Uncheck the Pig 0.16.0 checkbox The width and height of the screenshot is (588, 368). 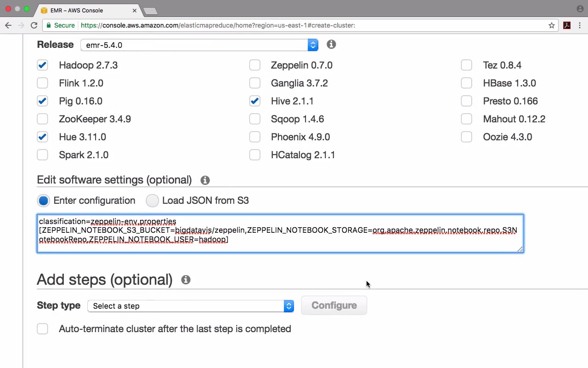tap(42, 101)
